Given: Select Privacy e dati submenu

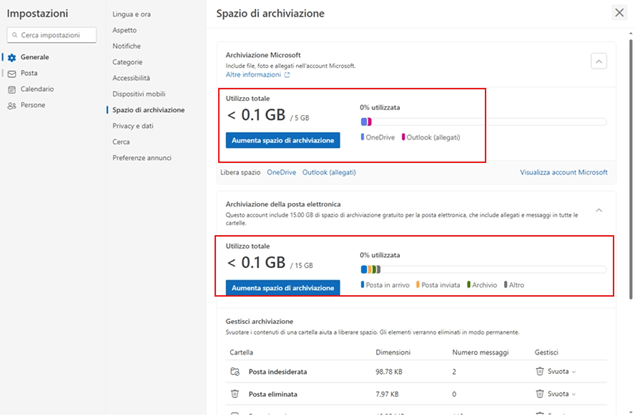Looking at the screenshot, I should [x=133, y=126].
